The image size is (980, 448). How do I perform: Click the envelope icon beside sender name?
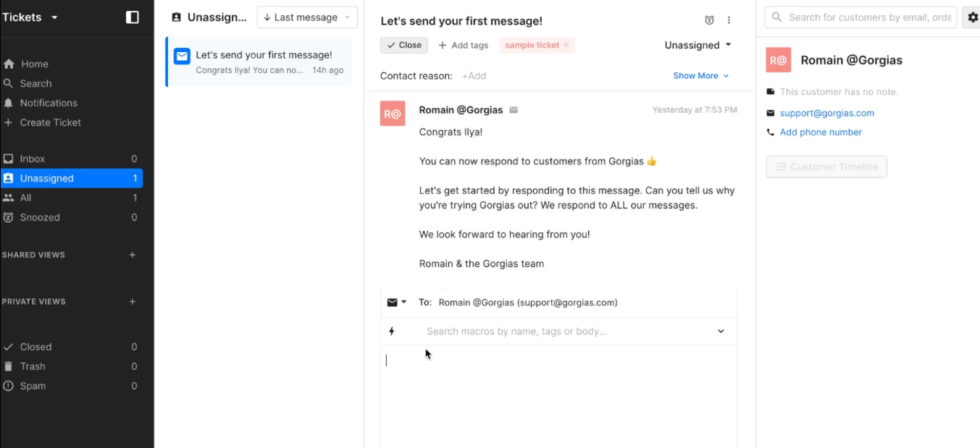pos(514,110)
